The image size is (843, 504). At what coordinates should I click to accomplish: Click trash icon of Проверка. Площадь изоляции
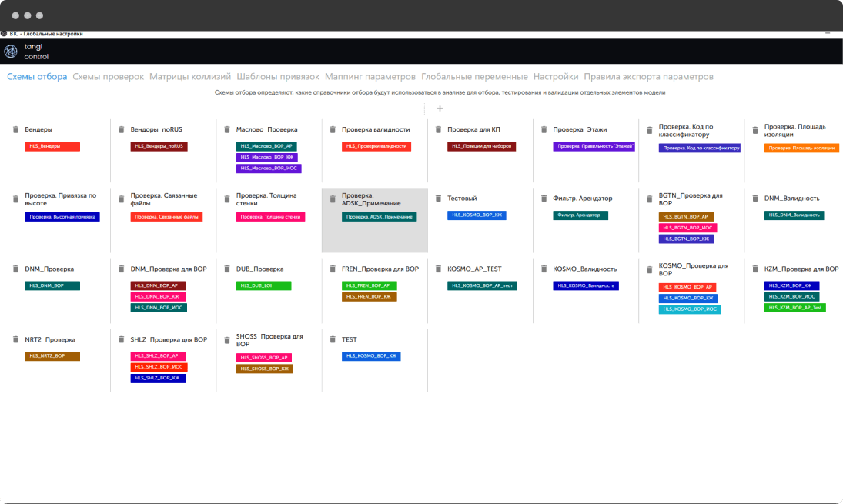(x=755, y=131)
